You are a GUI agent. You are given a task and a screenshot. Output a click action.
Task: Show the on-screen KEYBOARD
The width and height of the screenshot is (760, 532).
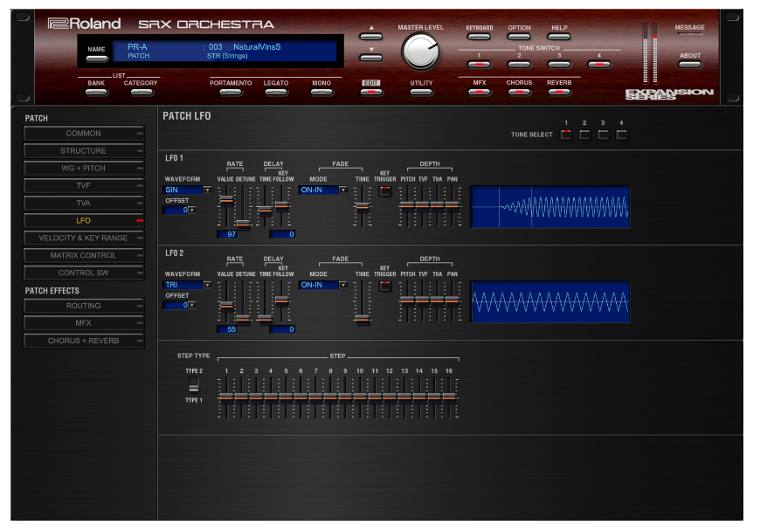tap(479, 37)
